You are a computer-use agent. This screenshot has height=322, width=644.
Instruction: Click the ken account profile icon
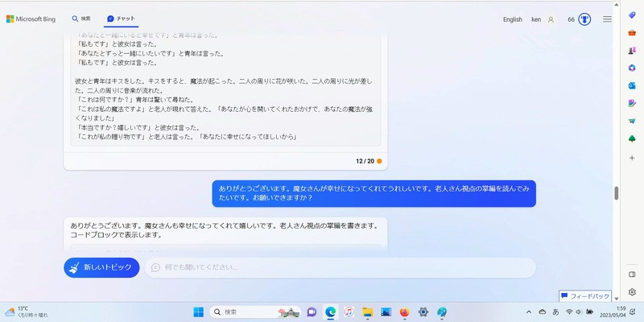pos(551,19)
